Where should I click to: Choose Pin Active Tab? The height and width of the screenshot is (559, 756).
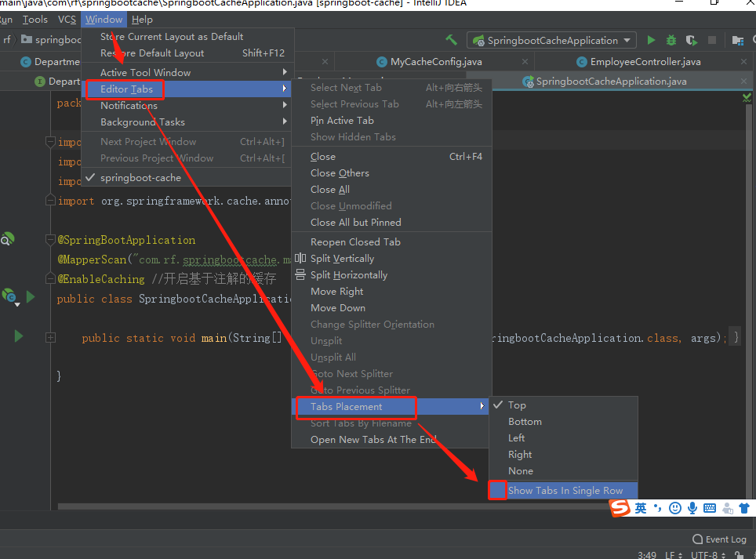point(390,121)
